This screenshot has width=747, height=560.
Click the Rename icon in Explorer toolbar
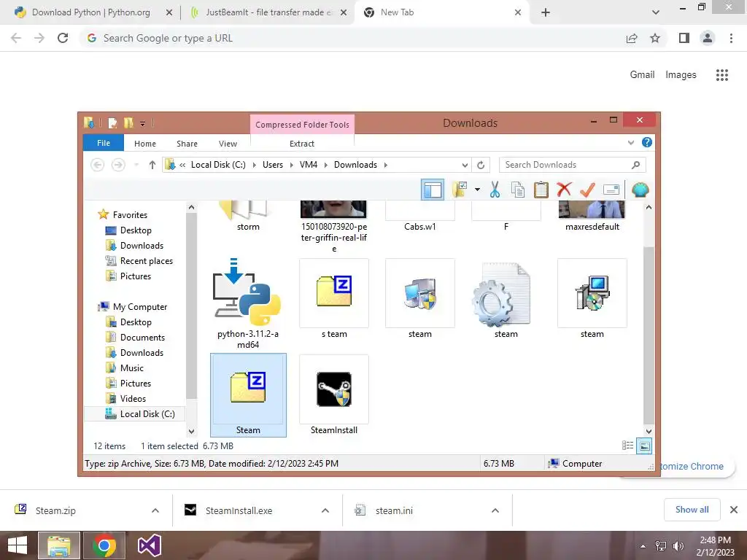(x=611, y=190)
